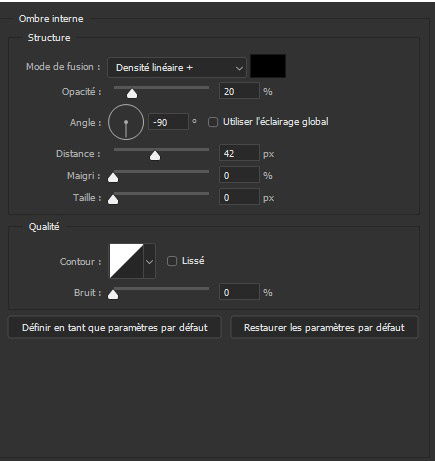
Task: Enable Utiliser l'éclairage global checkbox
Action: (213, 122)
